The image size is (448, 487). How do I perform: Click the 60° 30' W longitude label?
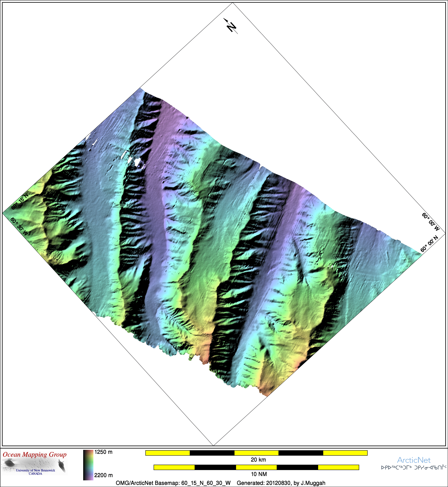pos(19,226)
